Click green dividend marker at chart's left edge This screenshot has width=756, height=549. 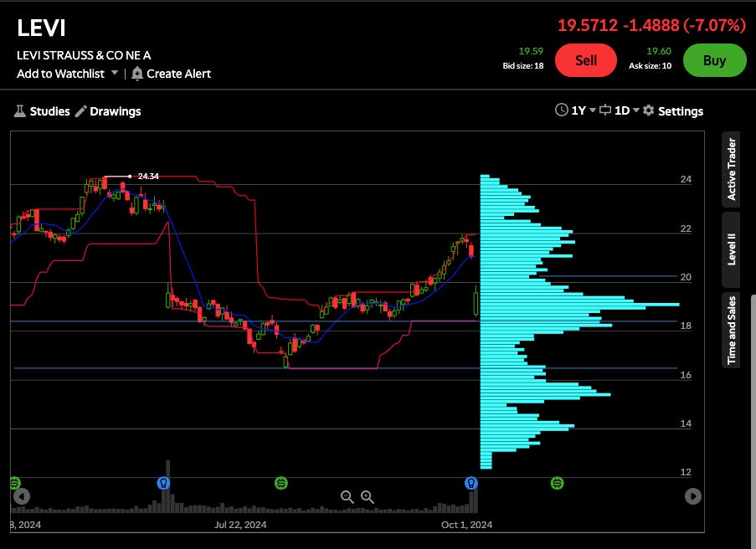pos(15,483)
